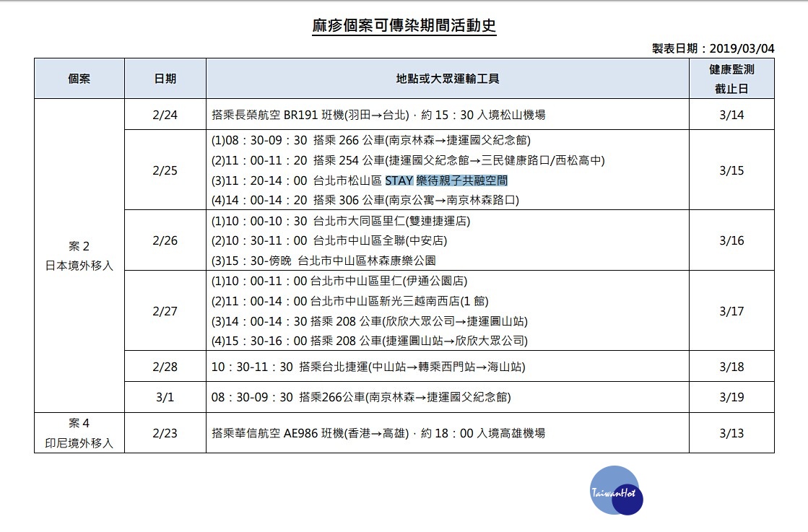This screenshot has width=808, height=532.
Task: Click the 製表日期:2019/03/04 text
Action: click(x=713, y=48)
